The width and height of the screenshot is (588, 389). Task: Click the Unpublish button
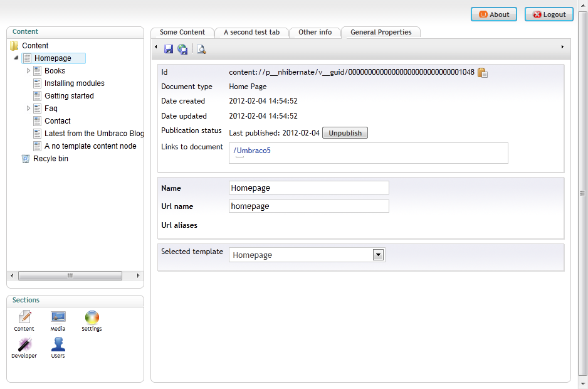(345, 133)
